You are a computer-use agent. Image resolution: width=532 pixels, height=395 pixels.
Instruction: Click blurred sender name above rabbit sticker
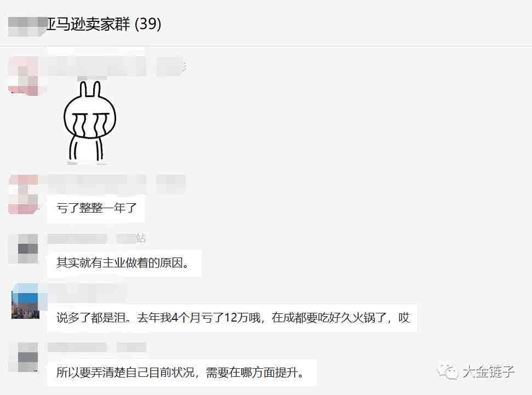[x=96, y=66]
